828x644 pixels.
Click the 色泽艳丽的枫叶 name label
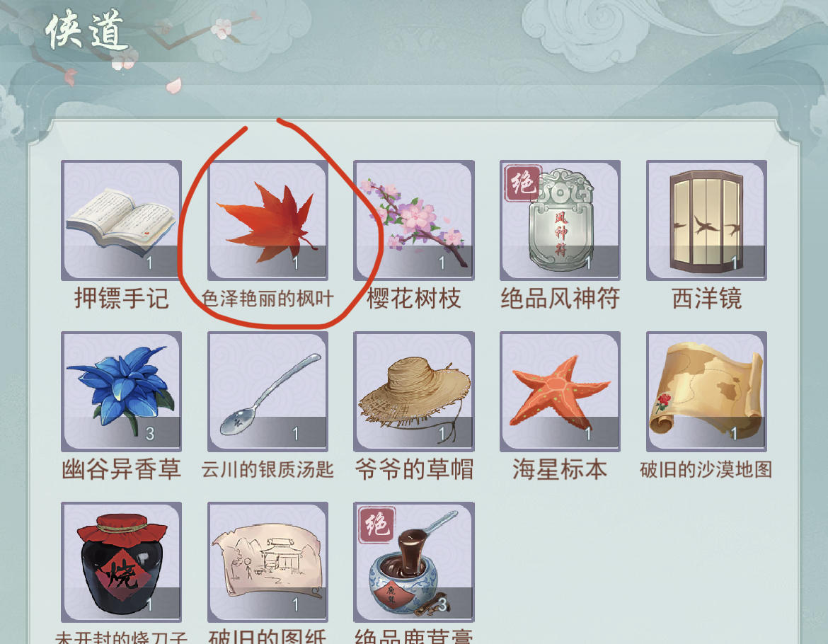point(268,299)
